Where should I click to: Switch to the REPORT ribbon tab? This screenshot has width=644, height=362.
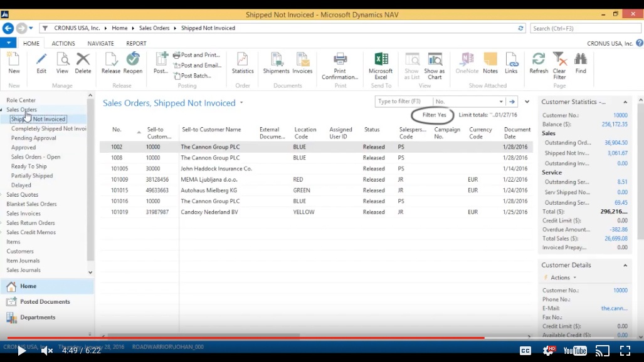pos(136,43)
